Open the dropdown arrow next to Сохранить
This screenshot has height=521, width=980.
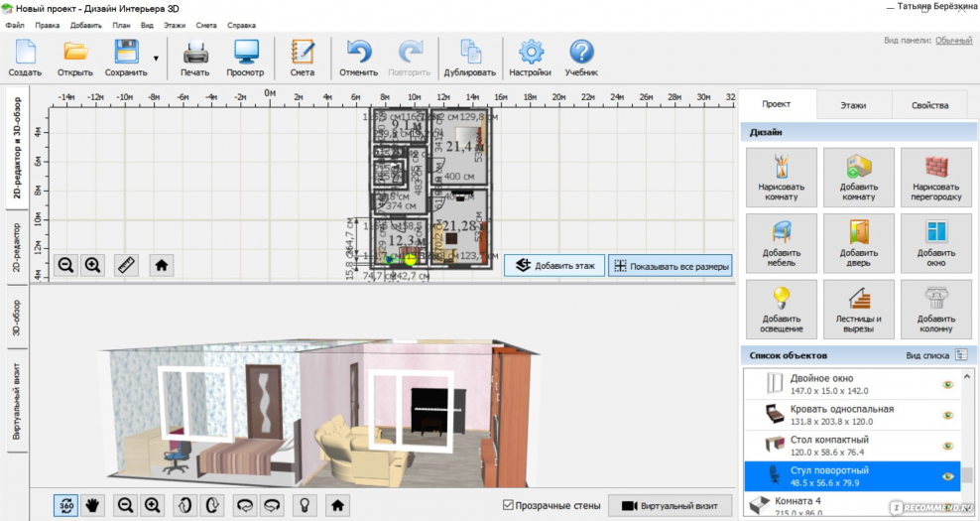click(156, 59)
